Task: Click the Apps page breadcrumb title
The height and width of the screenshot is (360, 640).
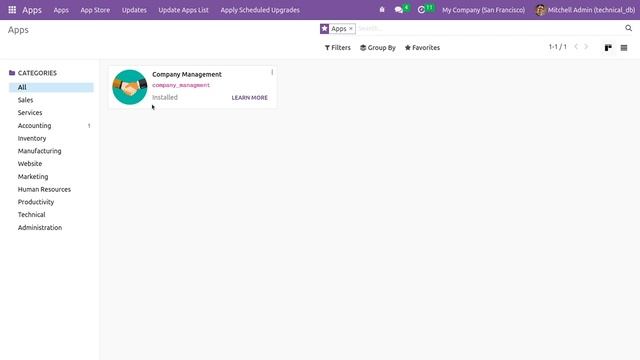Action: click(18, 30)
